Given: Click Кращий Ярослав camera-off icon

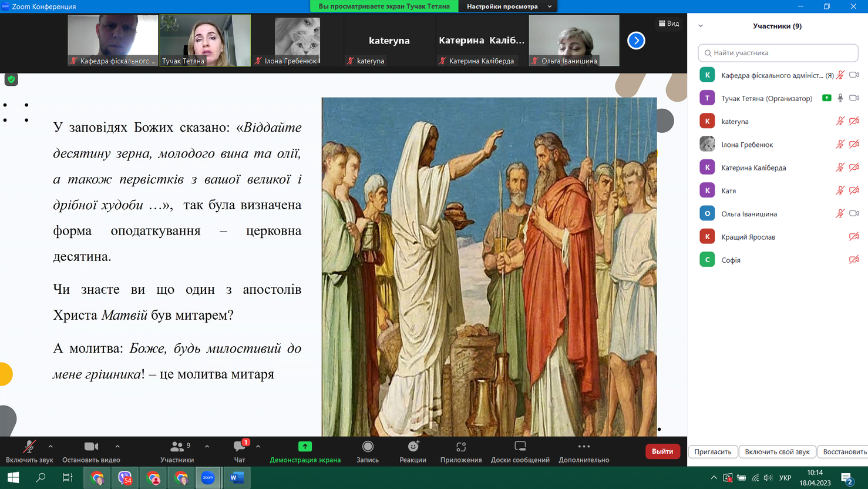Looking at the screenshot, I should click(854, 237).
